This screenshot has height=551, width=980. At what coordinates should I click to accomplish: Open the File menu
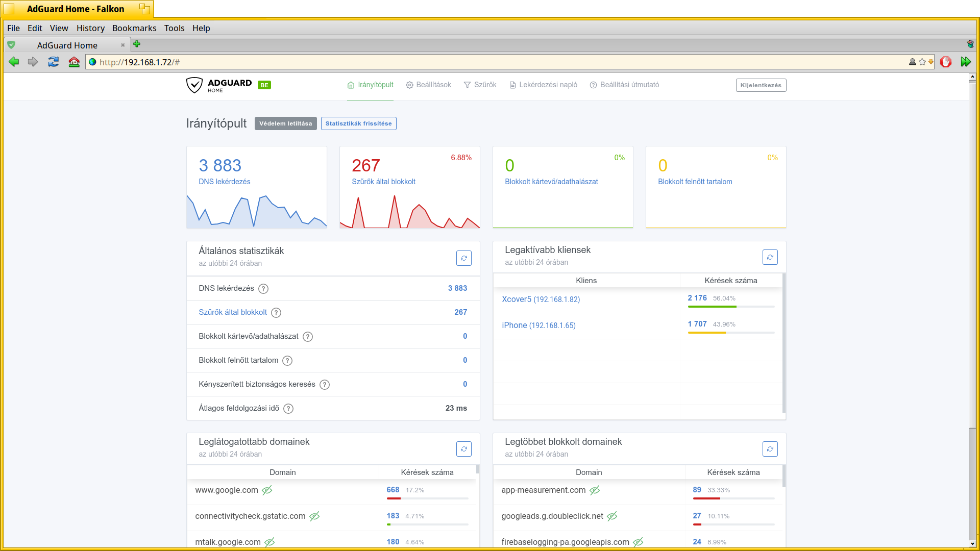click(x=14, y=28)
